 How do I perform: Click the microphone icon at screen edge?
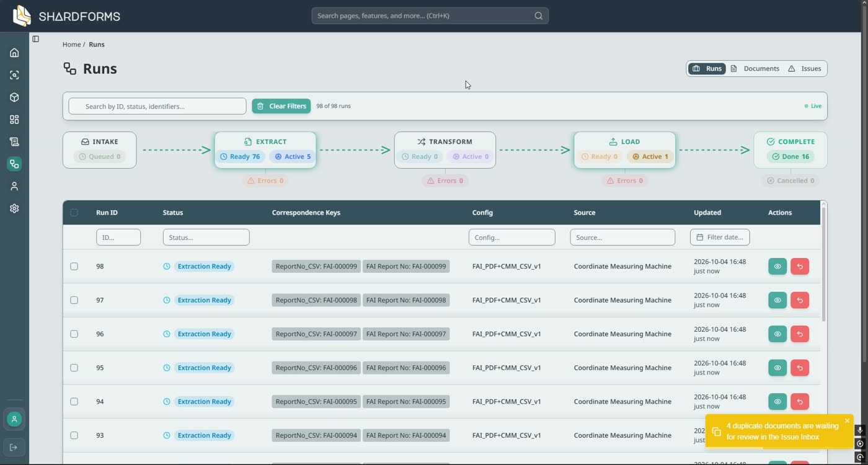[x=860, y=430]
